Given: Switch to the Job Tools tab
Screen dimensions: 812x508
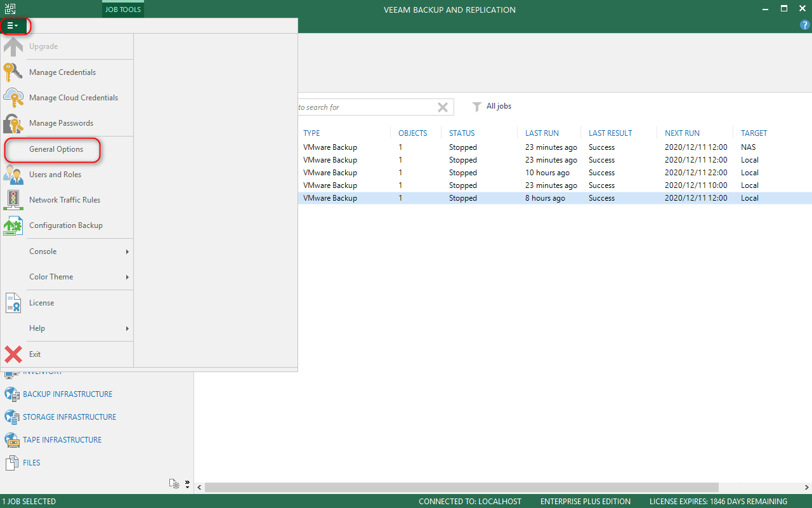Looking at the screenshot, I should coord(123,10).
